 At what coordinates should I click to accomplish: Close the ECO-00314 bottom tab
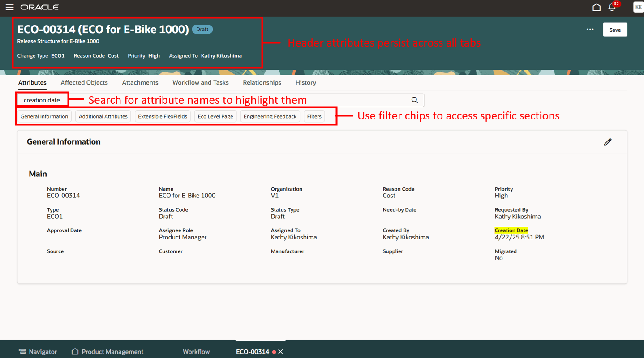click(x=281, y=352)
